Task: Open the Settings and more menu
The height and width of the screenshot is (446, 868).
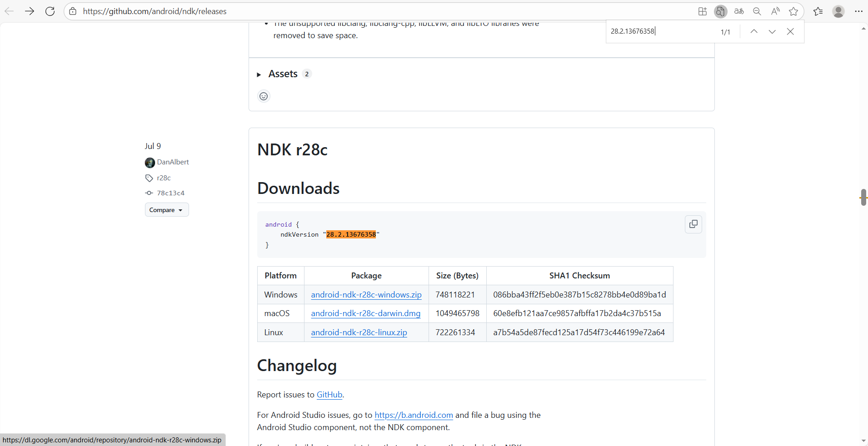Action: 858,11
